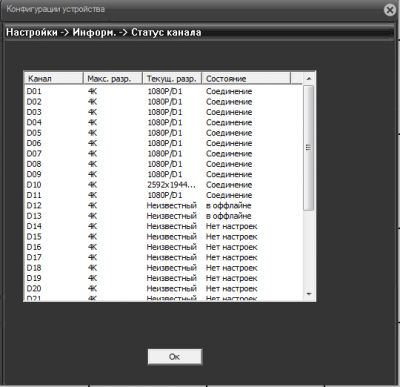Sort by the Канал column header

[x=54, y=79]
